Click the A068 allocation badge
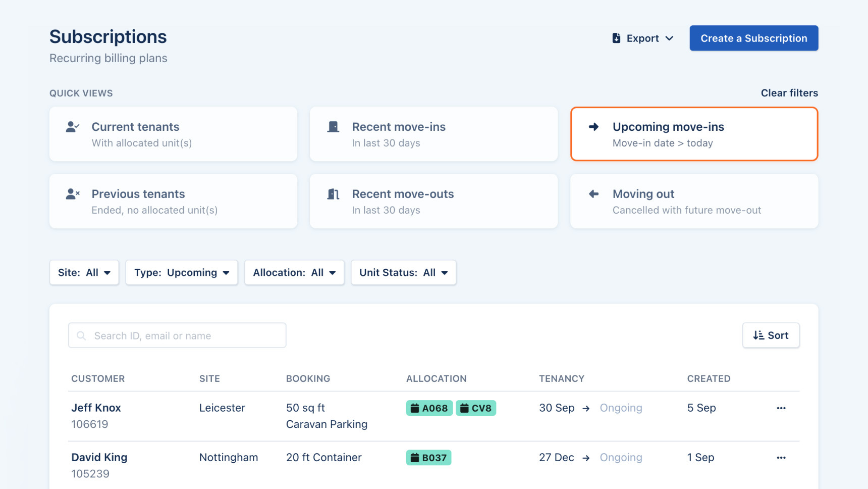 429,408
